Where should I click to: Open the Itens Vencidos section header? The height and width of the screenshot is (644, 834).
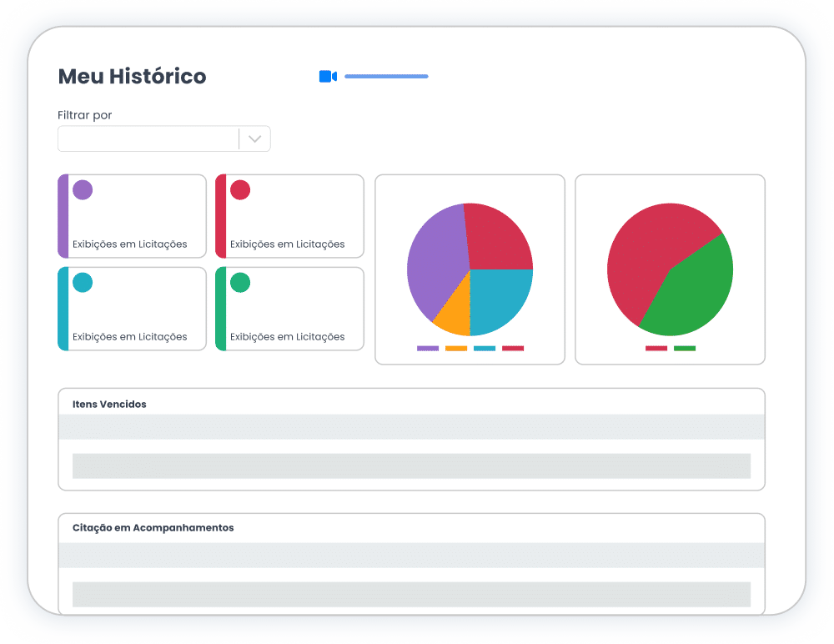pos(109,404)
